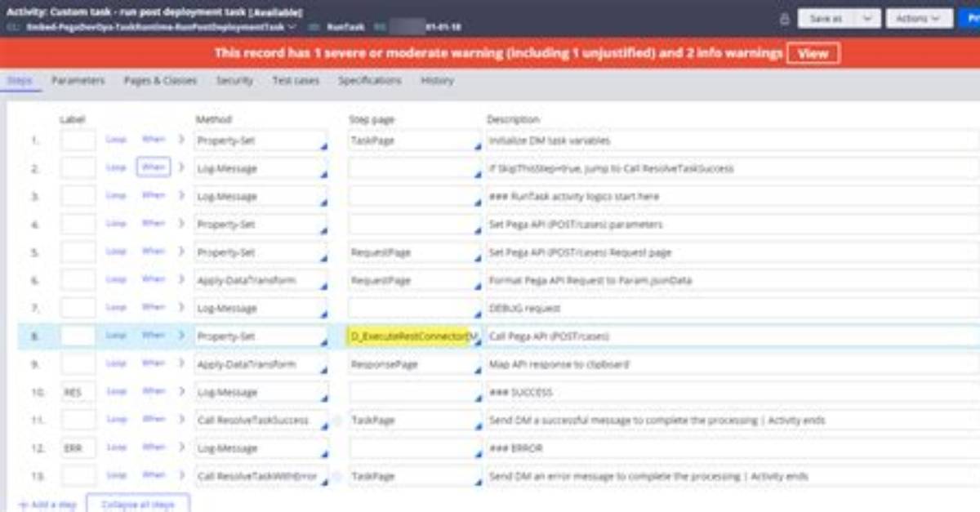Expand step 6 Apply-DataTransform chevron

[181, 280]
